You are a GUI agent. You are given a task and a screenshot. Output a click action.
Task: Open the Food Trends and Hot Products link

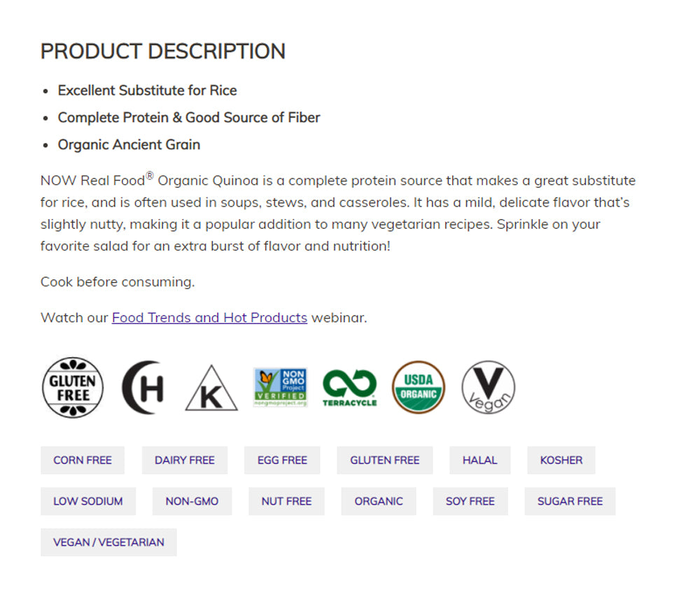point(209,318)
